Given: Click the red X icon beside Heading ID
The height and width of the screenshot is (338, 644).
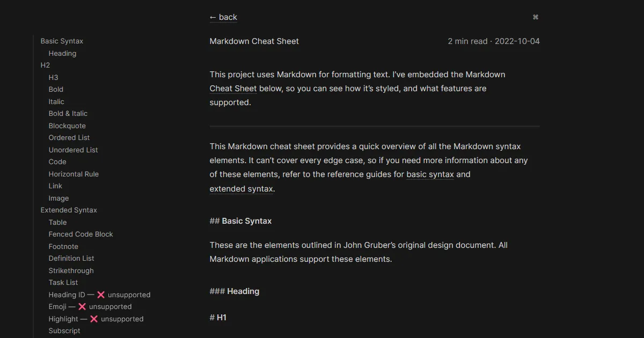Looking at the screenshot, I should coord(101,295).
